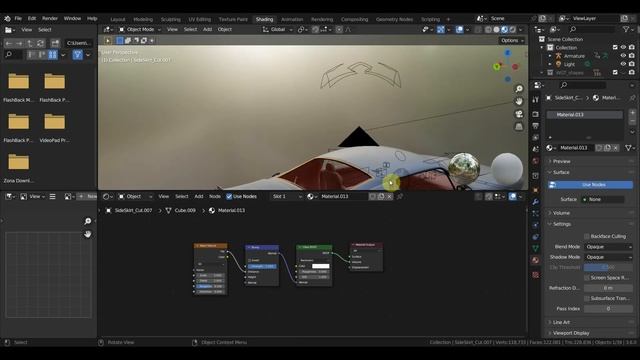Open the Tool properties tab

tap(536, 100)
